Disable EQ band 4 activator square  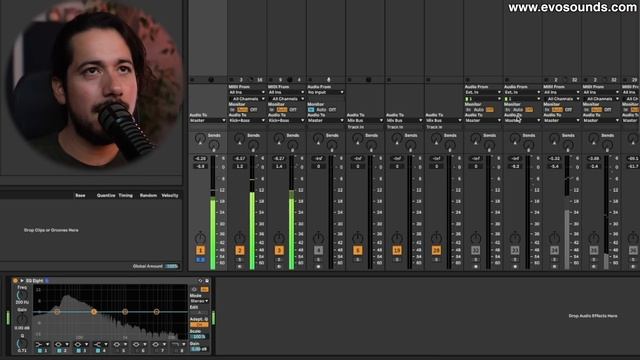pyautogui.click(x=98, y=351)
